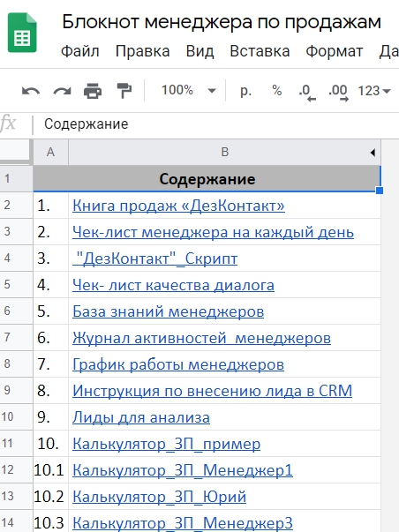Print the spreadsheet
Viewport: 399px width, 532px height.
click(93, 91)
